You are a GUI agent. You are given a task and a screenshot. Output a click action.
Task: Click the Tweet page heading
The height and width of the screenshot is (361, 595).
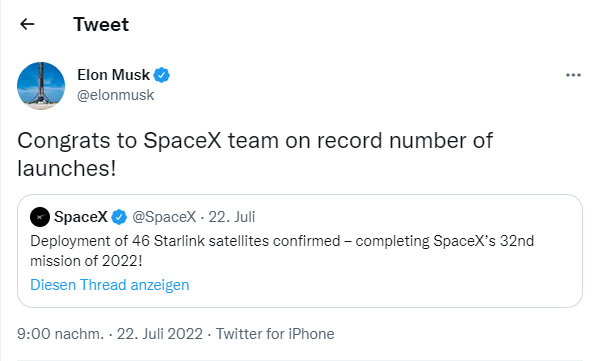[101, 24]
